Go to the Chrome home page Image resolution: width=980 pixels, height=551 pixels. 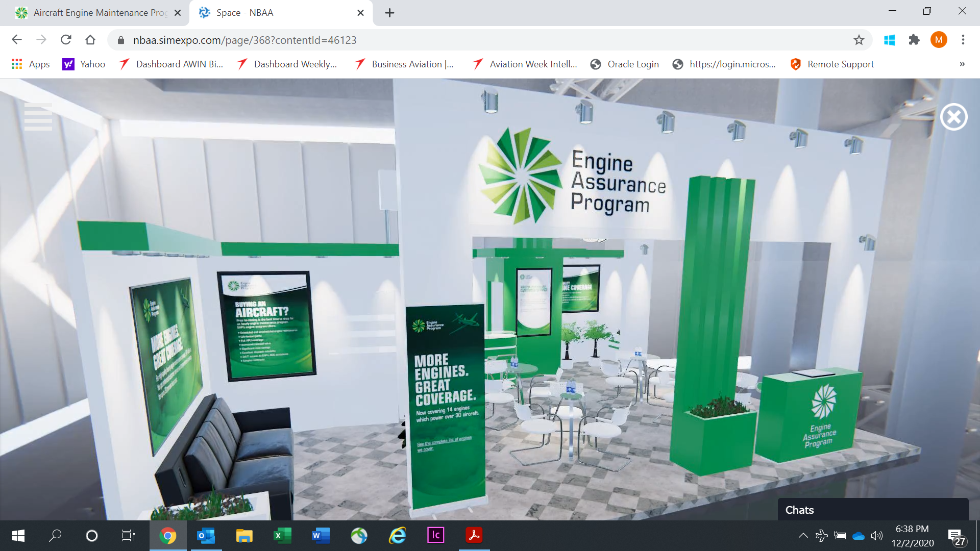click(90, 40)
